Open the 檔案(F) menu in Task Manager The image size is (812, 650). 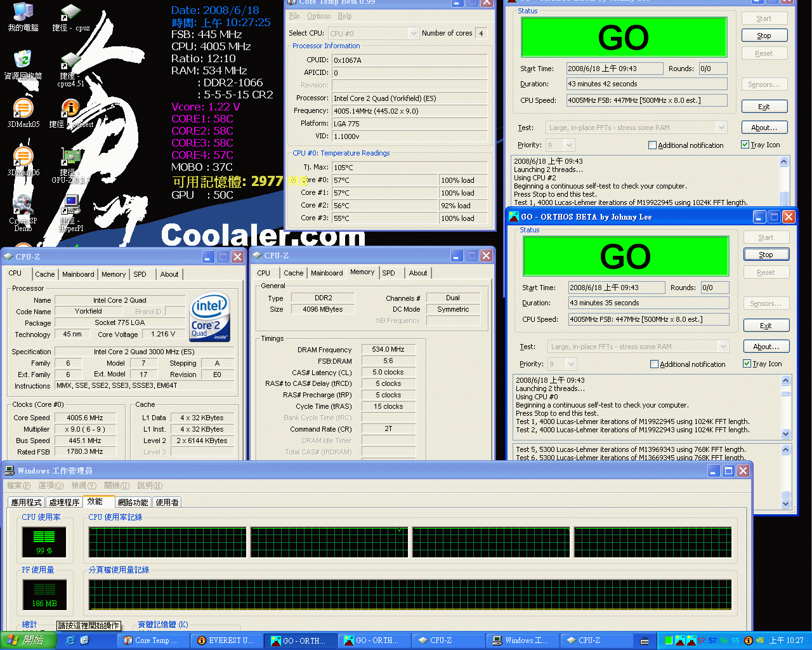pos(18,486)
